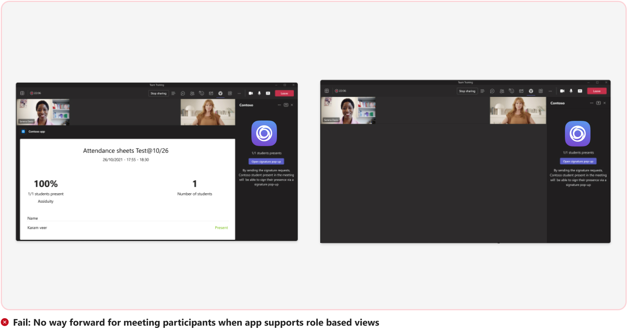The image size is (644, 328).
Task: Select Contoso app icon in right toolbar
Action: click(531, 91)
